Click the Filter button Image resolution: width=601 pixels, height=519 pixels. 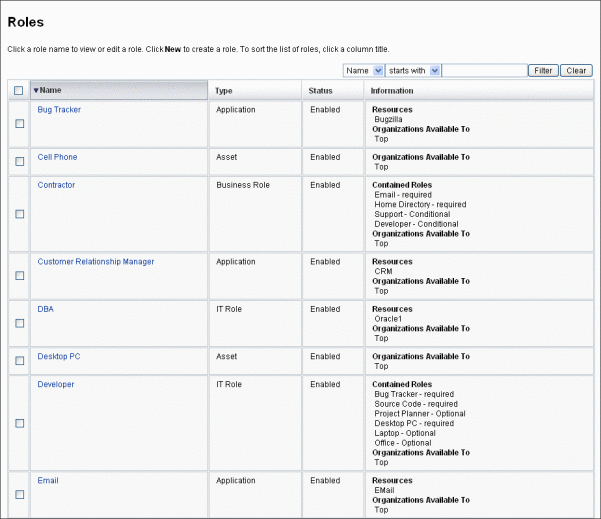(543, 71)
